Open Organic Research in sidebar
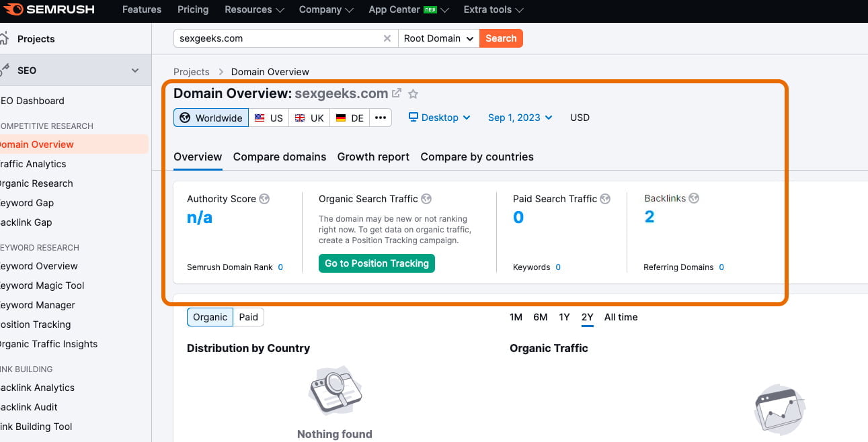Image resolution: width=868 pixels, height=442 pixels. 36,183
